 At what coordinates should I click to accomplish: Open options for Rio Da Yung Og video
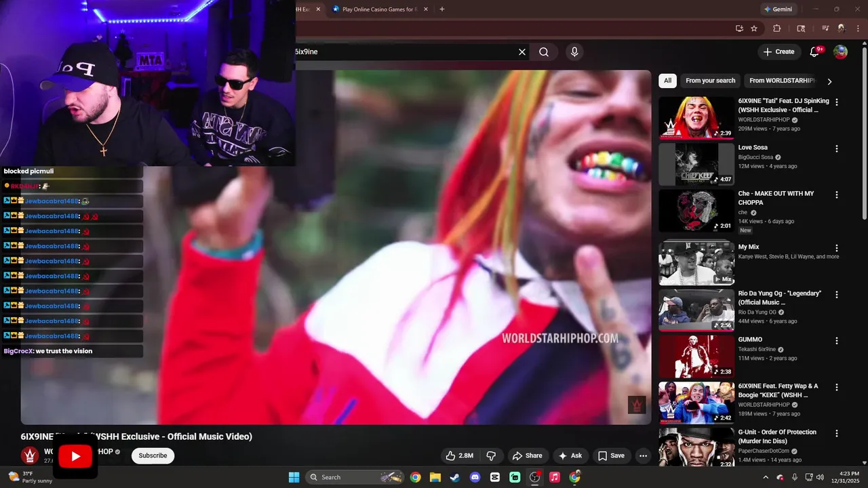pyautogui.click(x=837, y=295)
